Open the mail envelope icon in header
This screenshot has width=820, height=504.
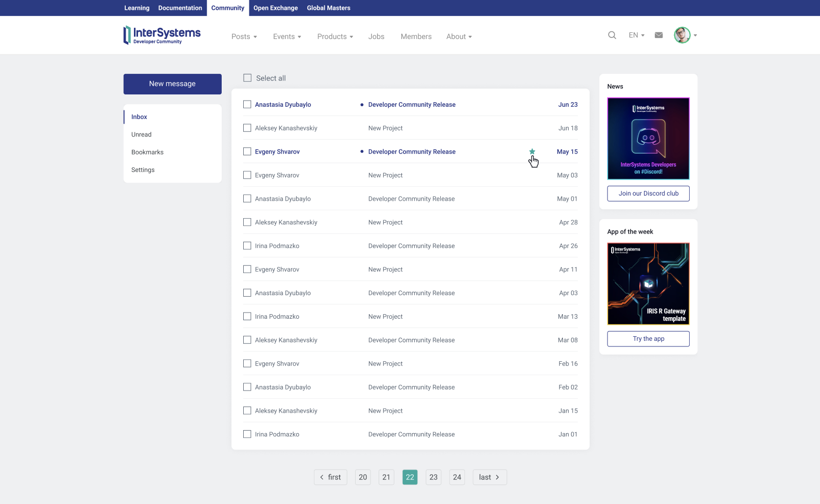659,35
